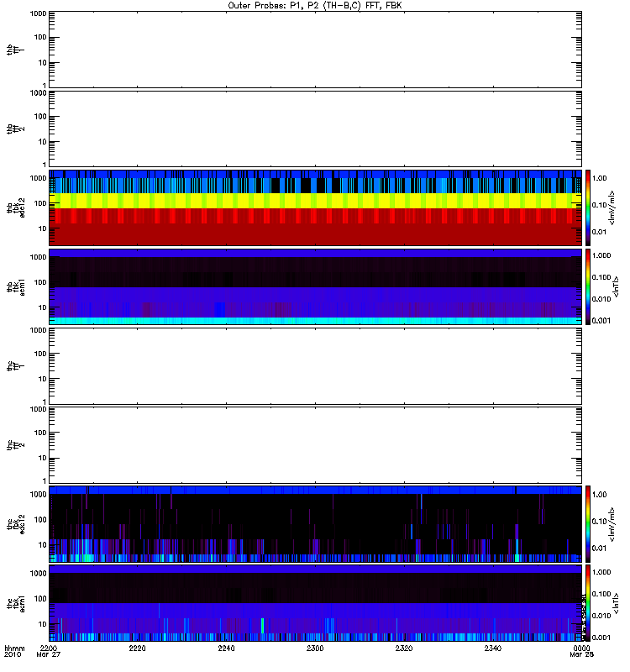
Task: Click the 2300 time axis label
Action: click(x=315, y=648)
